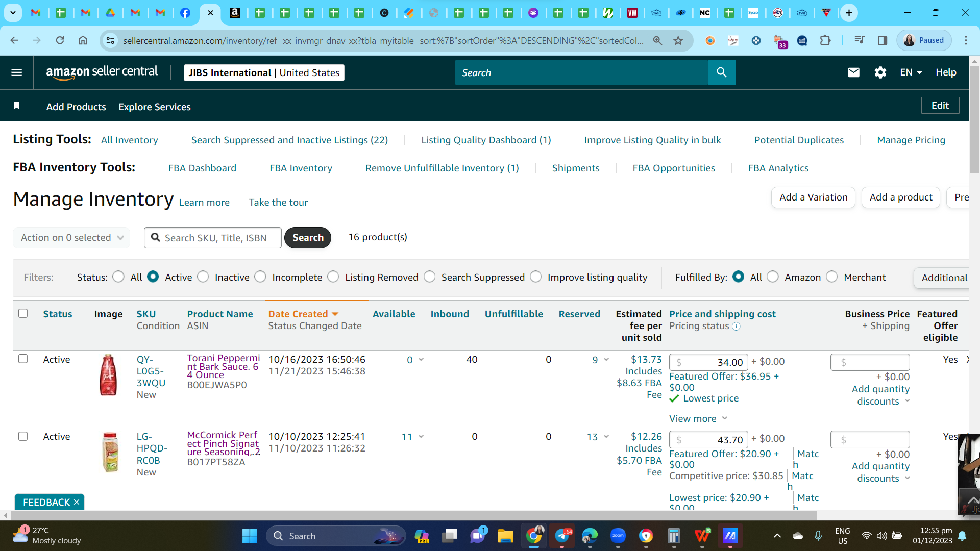
Task: Expand Torani Available quantity chevron
Action: point(421,360)
